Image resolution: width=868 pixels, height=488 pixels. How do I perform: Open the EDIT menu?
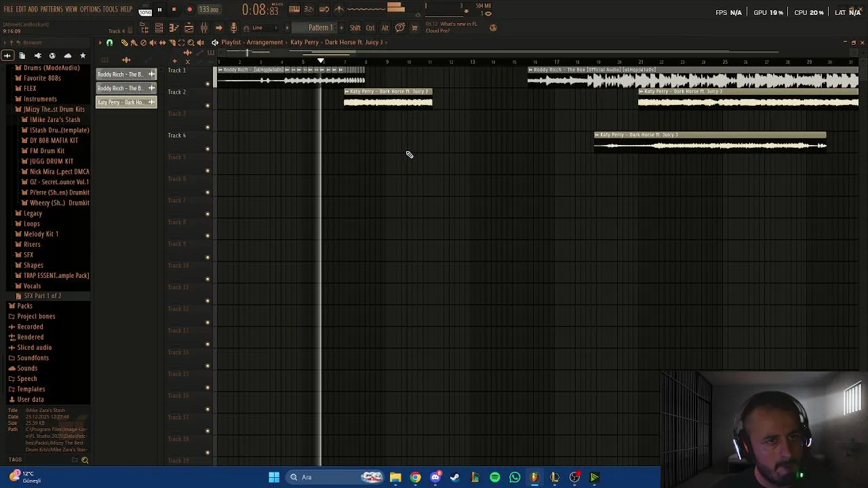(x=21, y=9)
